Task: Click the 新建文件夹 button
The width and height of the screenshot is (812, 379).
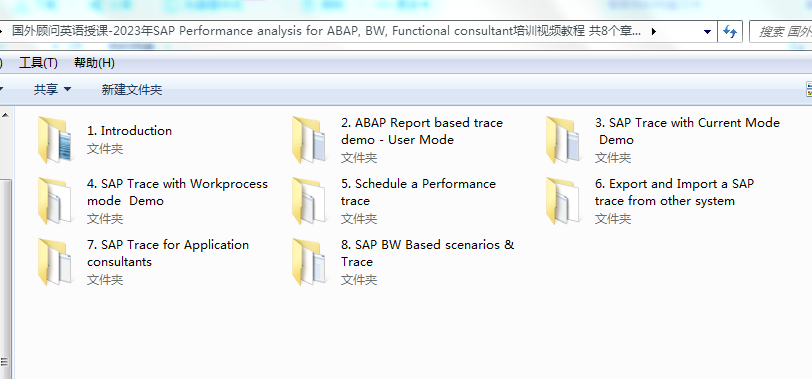Action: [x=132, y=90]
